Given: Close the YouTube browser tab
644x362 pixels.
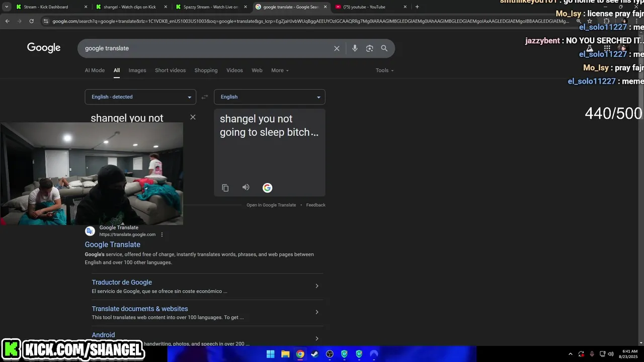Looking at the screenshot, I should point(405,7).
